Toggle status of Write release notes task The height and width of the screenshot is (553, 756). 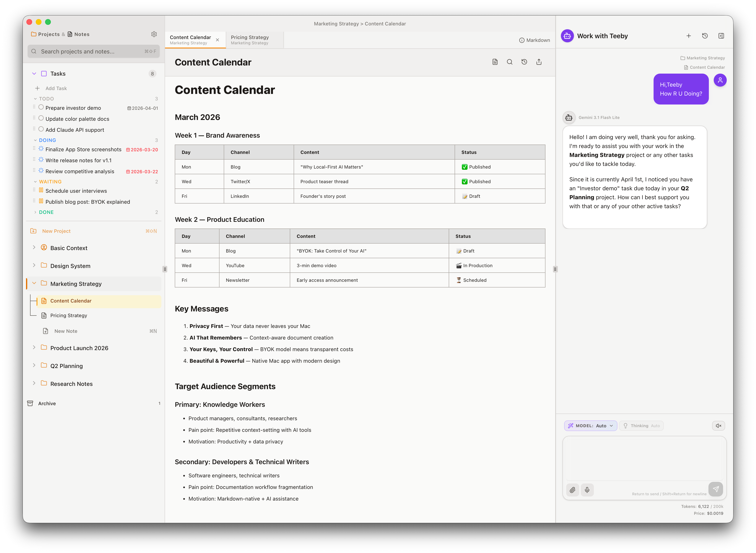coord(41,160)
